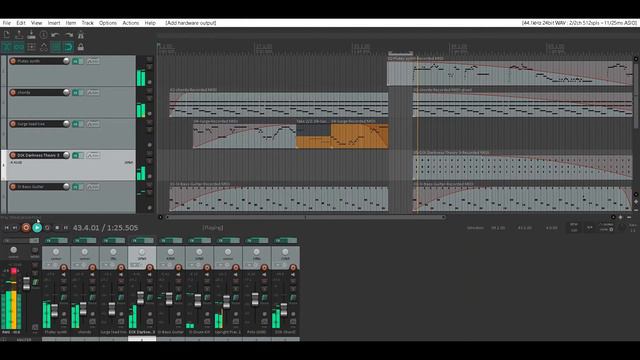Open the time signature selector in transport
640x360 pixels.
[589, 227]
